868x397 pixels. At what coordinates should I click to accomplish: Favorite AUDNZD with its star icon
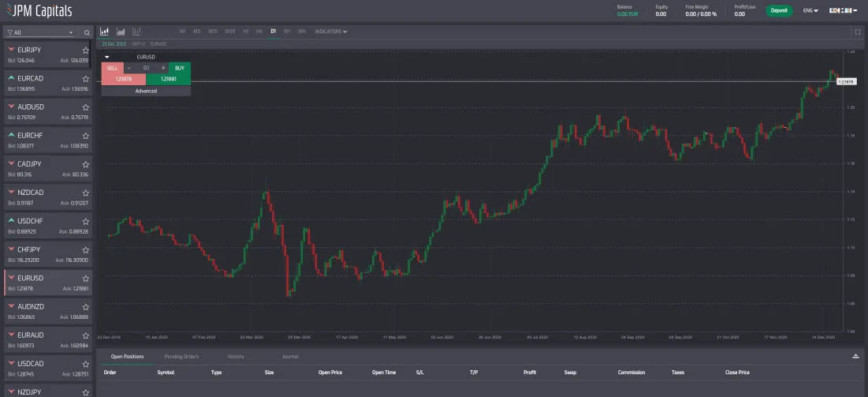pos(86,307)
